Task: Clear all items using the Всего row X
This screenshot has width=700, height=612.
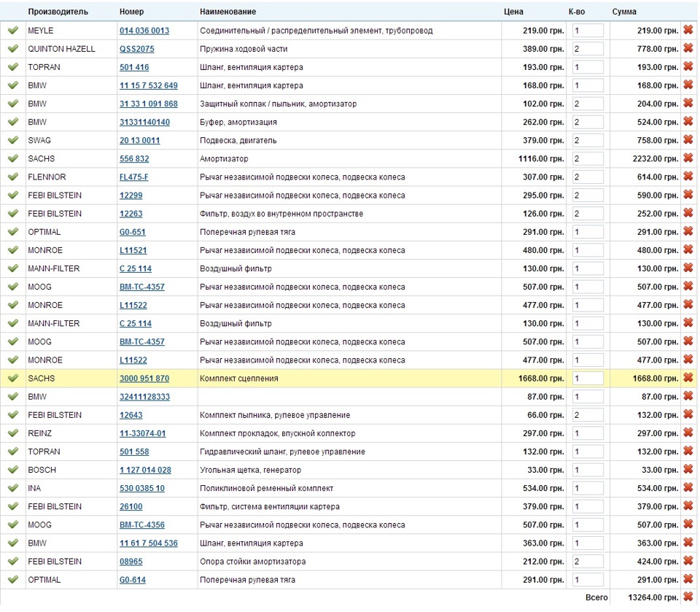Action: tap(688, 597)
